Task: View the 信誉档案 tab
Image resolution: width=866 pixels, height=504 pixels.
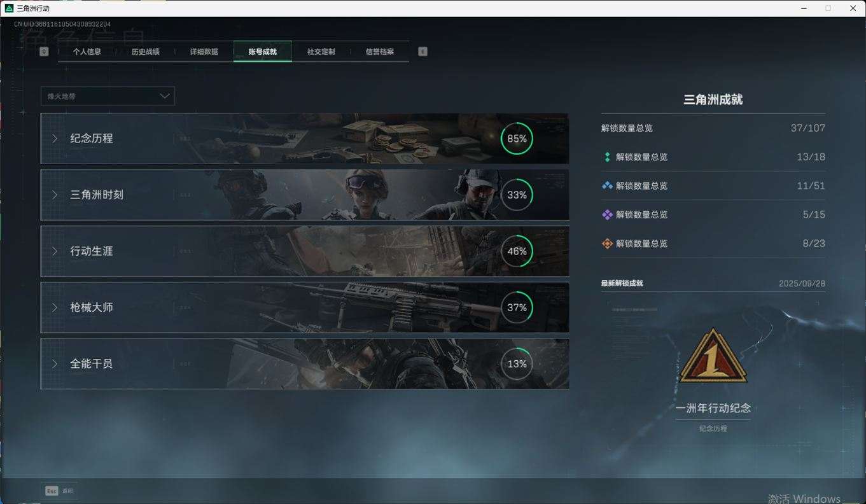Action: pos(380,52)
